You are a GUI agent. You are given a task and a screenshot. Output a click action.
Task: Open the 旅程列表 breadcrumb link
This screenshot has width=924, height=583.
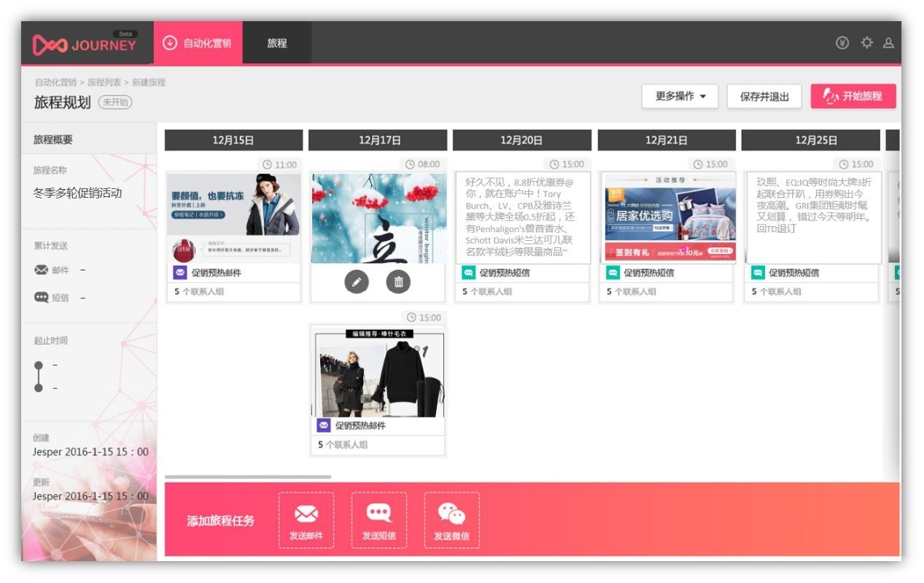[105, 82]
